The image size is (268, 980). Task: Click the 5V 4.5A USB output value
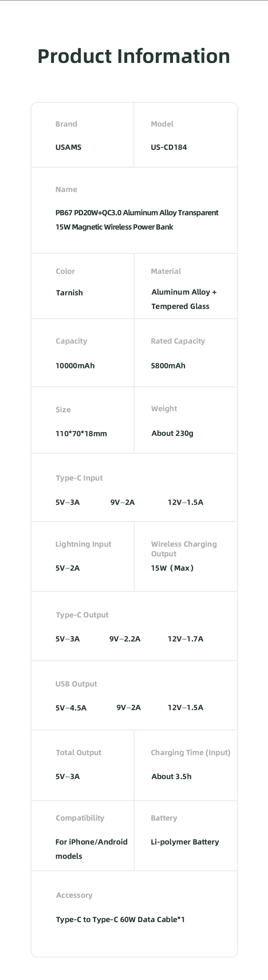71,708
